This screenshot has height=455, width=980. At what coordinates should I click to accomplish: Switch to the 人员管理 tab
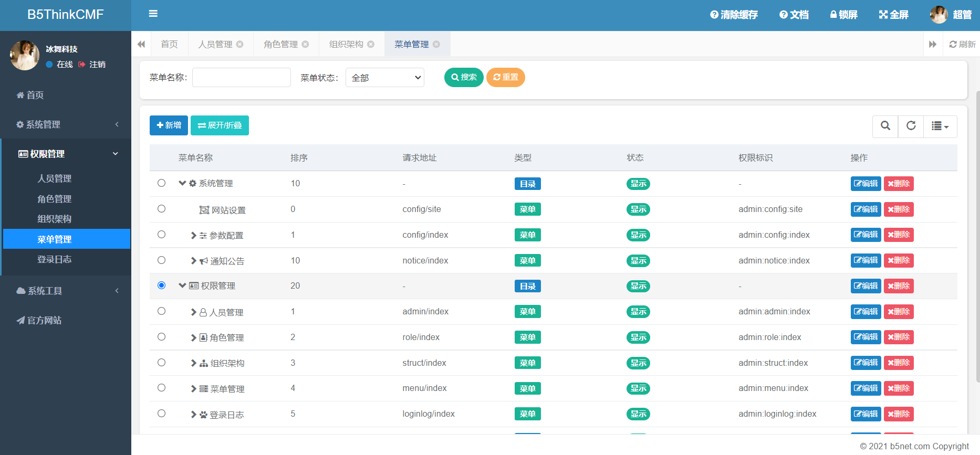coord(215,44)
